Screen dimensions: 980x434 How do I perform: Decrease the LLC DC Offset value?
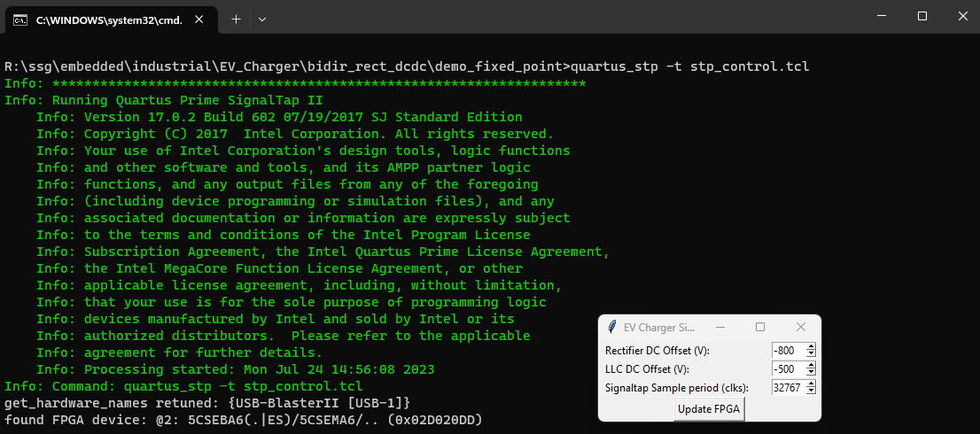(x=811, y=373)
